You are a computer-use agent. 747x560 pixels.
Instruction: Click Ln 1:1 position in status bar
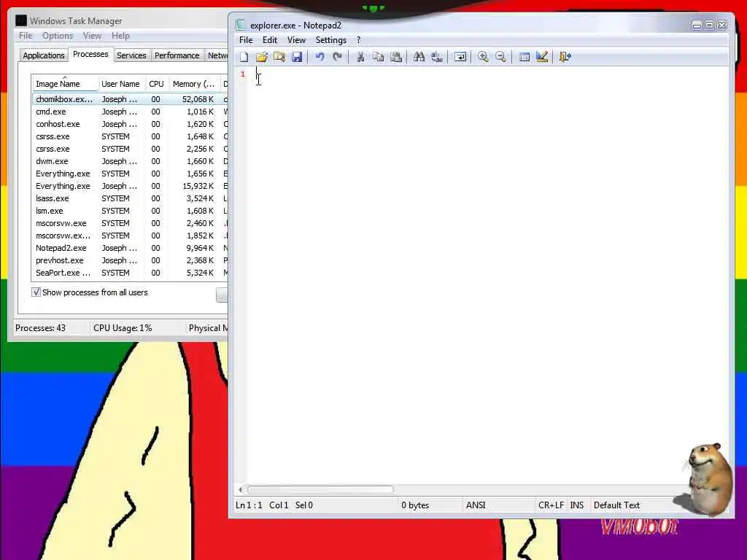249,505
